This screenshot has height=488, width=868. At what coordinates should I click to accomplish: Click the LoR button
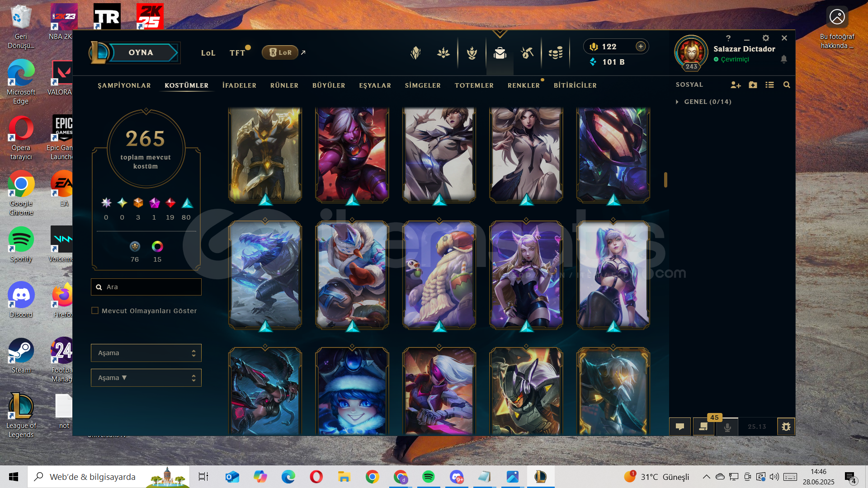(280, 52)
